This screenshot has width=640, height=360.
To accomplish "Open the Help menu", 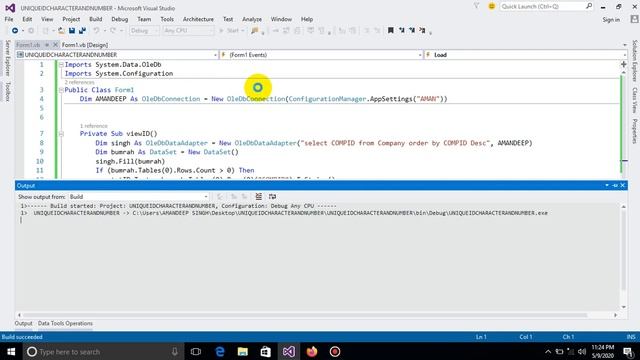I will (x=307, y=19).
